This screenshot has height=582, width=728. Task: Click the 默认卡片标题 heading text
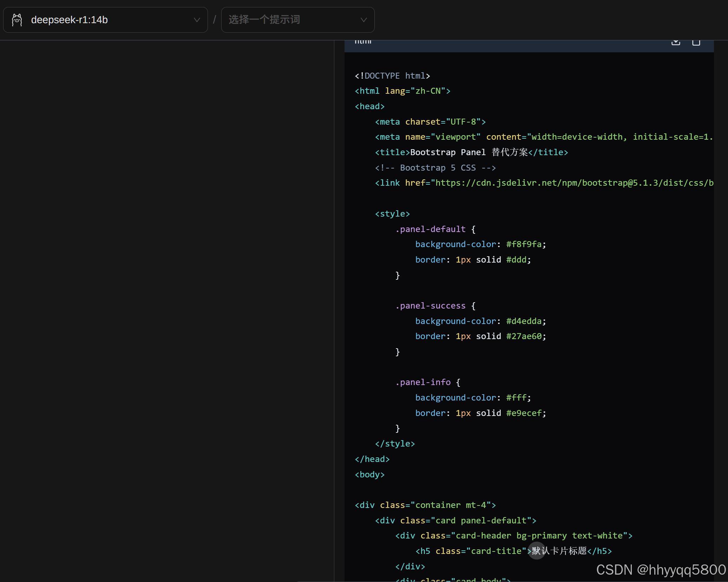point(559,551)
